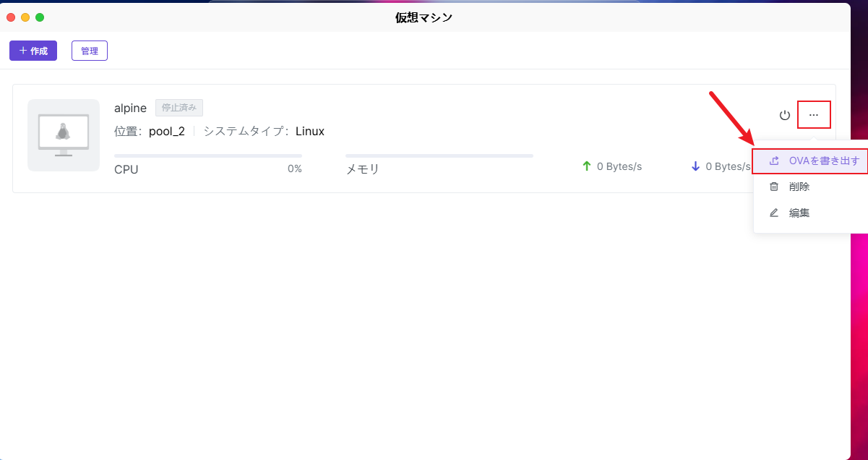Click the 停止済み status badge
Image resolution: width=868 pixels, height=460 pixels.
[179, 108]
